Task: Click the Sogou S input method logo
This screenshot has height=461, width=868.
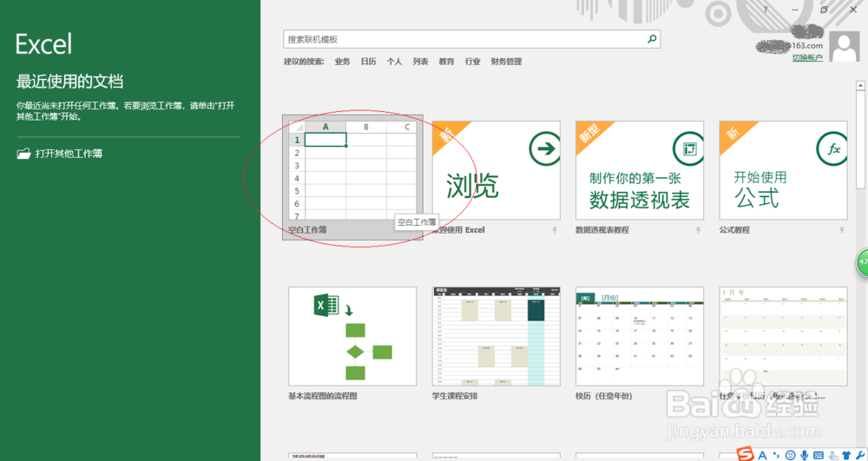Action: [x=746, y=454]
